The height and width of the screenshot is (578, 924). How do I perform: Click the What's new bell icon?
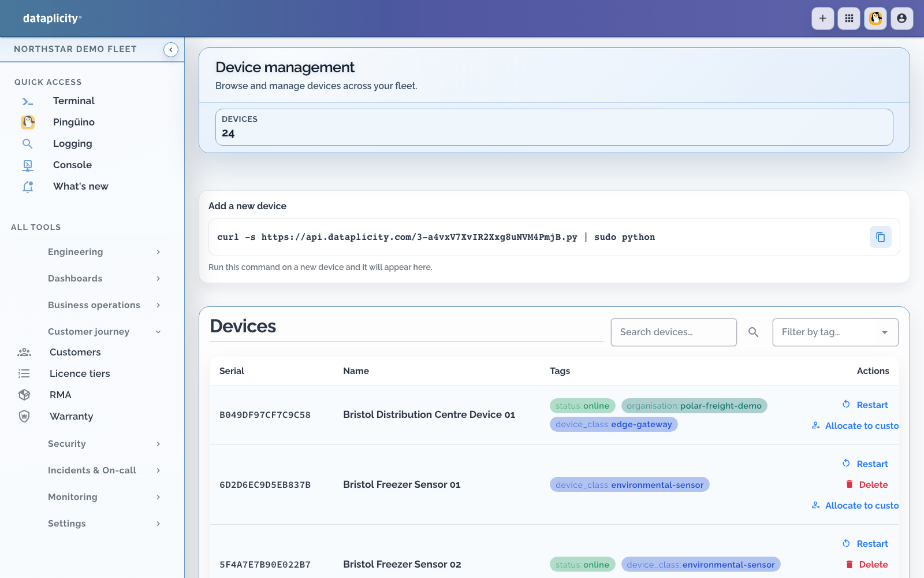coord(28,187)
